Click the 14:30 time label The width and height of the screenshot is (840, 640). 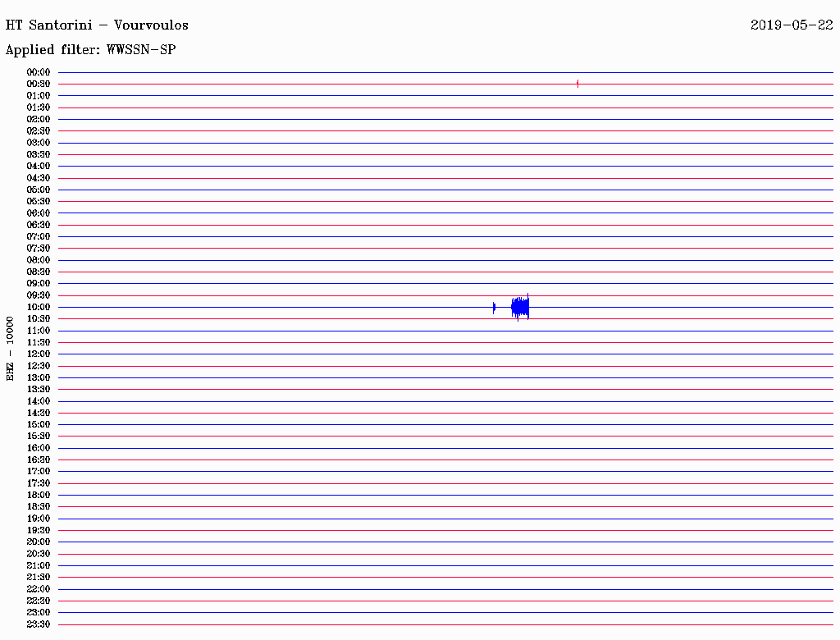(39, 414)
